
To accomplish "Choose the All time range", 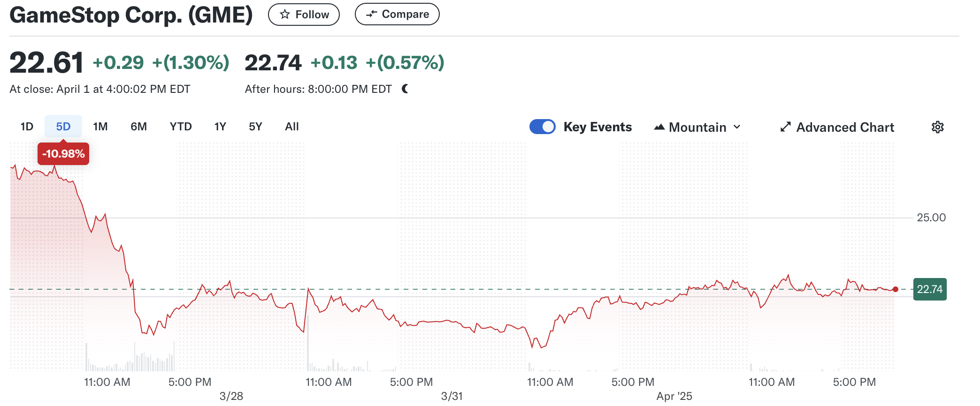I will pyautogui.click(x=292, y=127).
